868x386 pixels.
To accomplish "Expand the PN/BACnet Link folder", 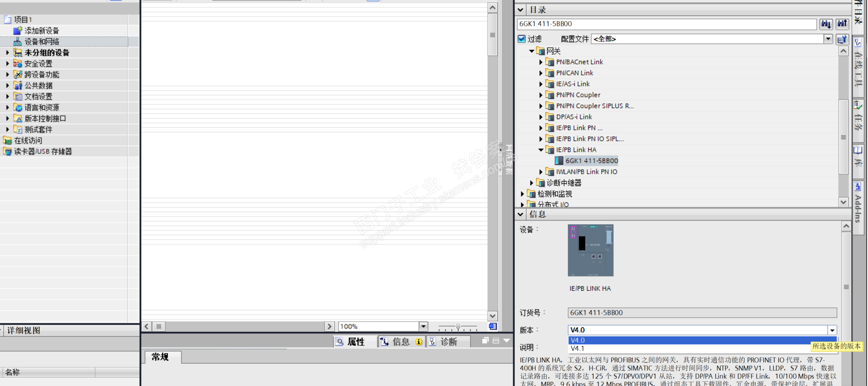I will coord(541,62).
